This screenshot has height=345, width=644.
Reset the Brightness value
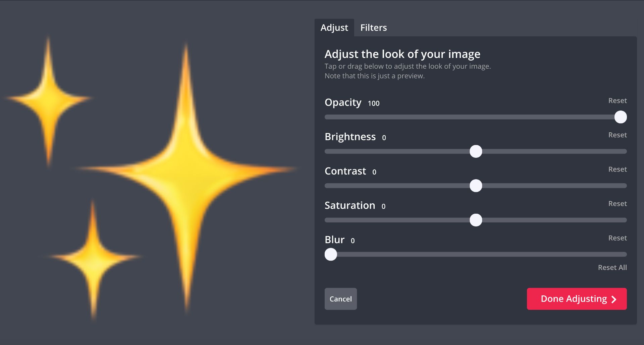[x=617, y=135]
